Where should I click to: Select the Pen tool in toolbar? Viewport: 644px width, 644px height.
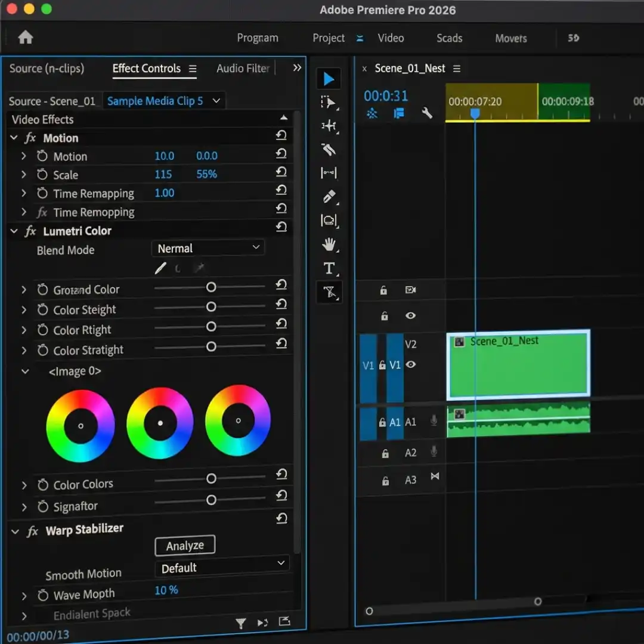(329, 197)
